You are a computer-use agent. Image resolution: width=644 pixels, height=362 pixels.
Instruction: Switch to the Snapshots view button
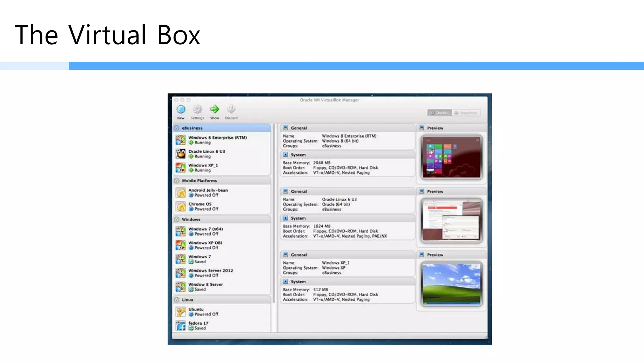click(466, 112)
